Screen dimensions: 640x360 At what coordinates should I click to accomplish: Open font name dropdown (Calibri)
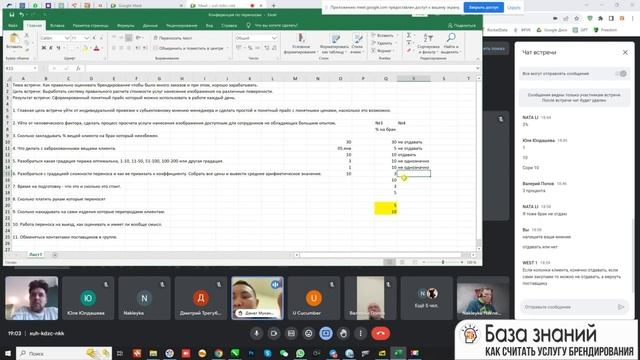coord(67,38)
